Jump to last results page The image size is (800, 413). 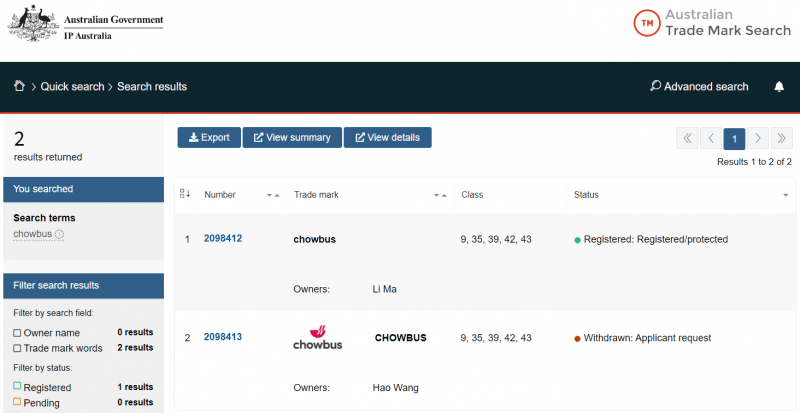tap(782, 138)
